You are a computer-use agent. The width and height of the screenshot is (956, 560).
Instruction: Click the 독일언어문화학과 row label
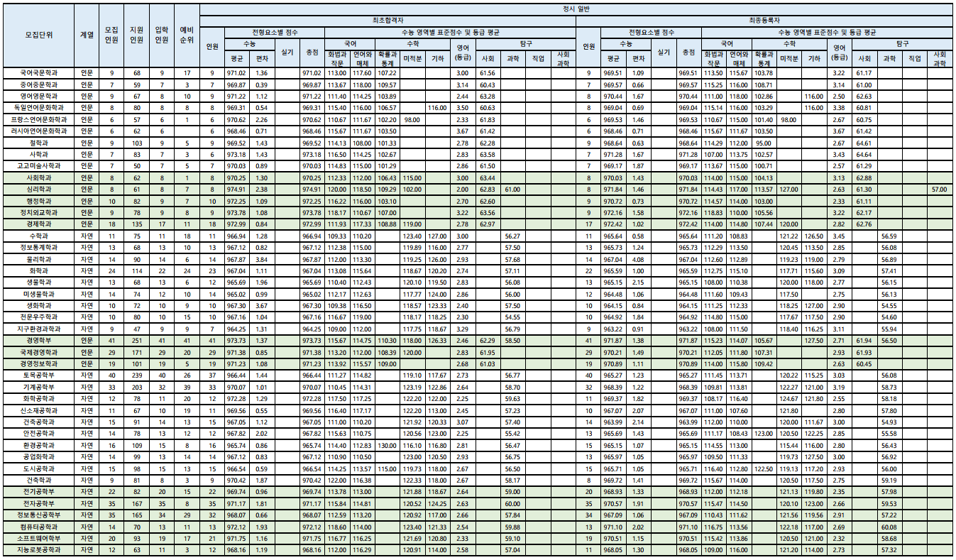(38, 107)
